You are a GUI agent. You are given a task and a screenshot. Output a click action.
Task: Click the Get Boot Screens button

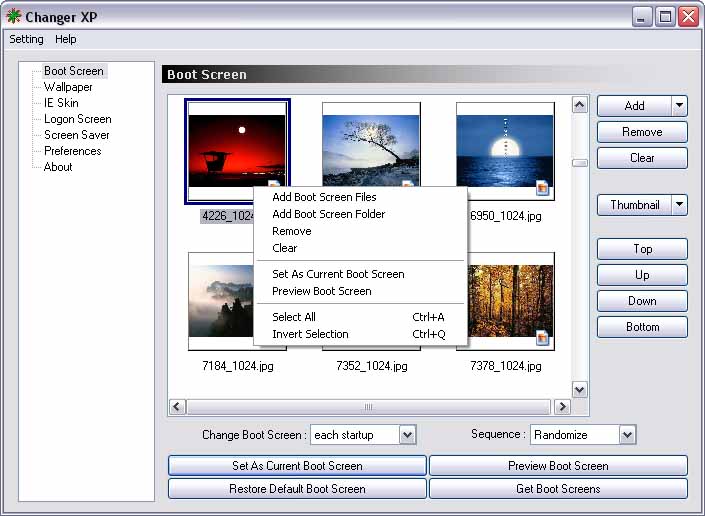point(558,489)
